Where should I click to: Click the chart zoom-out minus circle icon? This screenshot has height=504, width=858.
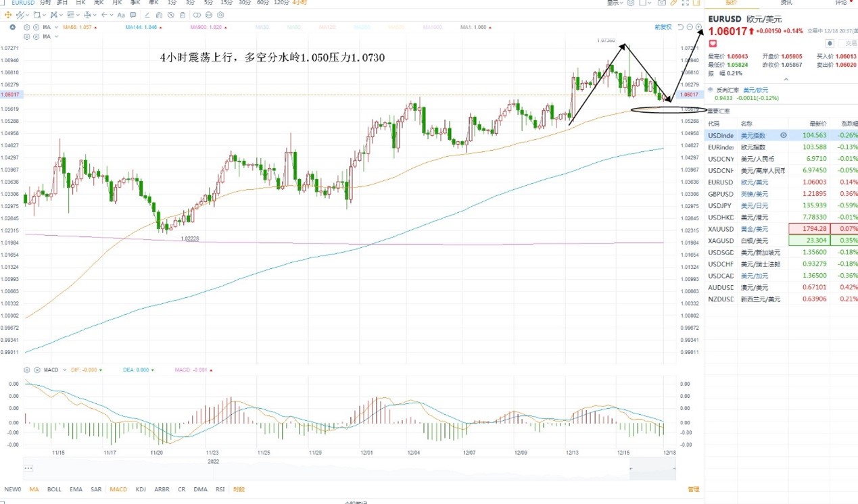(690, 27)
